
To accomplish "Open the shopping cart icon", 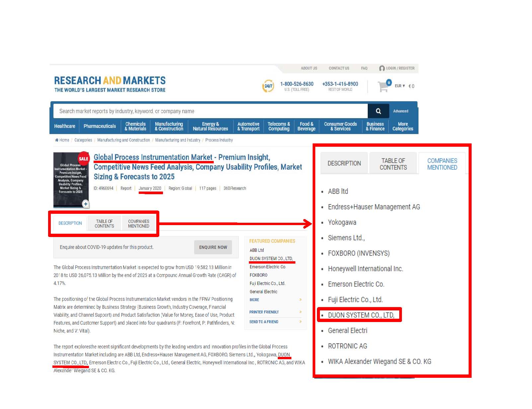I will point(384,86).
